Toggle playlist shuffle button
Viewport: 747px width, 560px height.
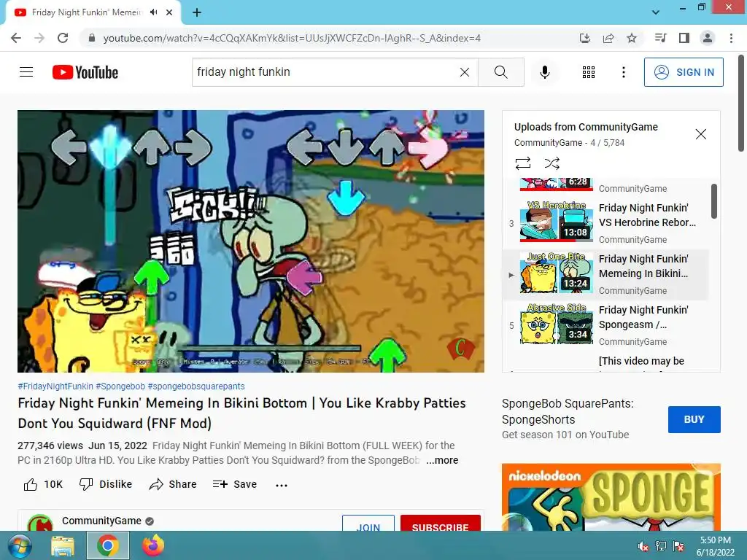551,163
